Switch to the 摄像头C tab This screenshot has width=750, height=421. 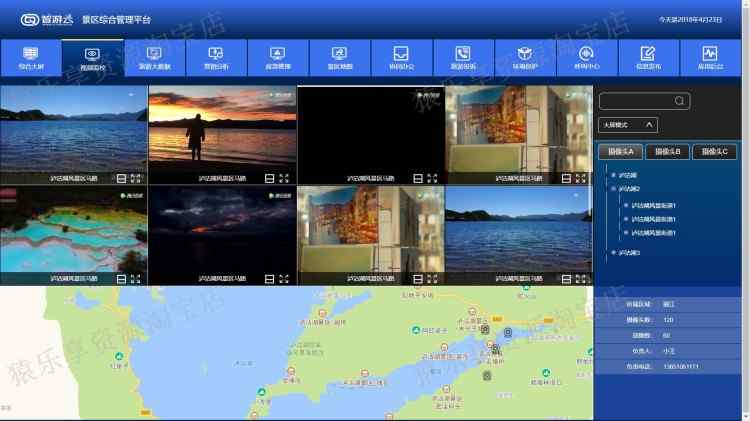click(715, 152)
